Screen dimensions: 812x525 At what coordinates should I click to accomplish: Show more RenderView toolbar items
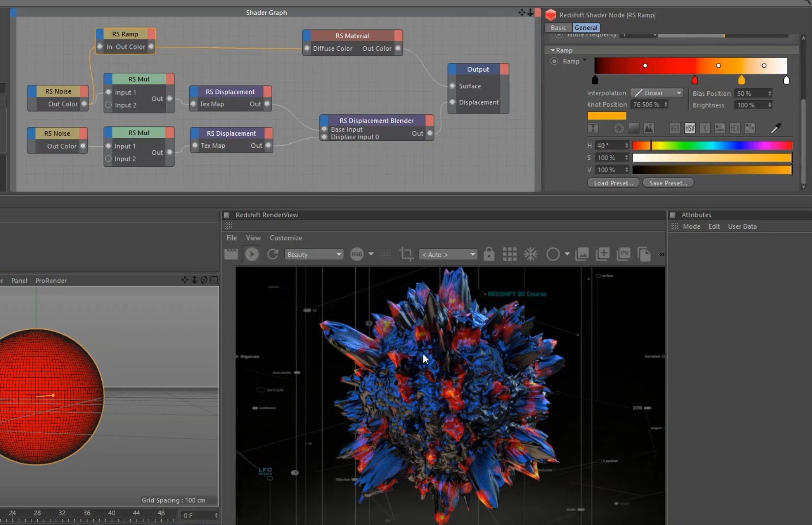[x=662, y=254]
